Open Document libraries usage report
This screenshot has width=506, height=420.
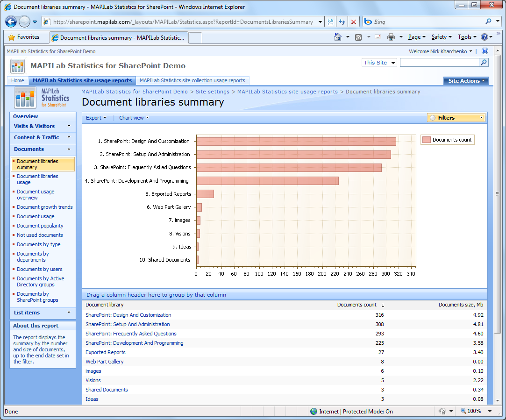[x=37, y=179]
